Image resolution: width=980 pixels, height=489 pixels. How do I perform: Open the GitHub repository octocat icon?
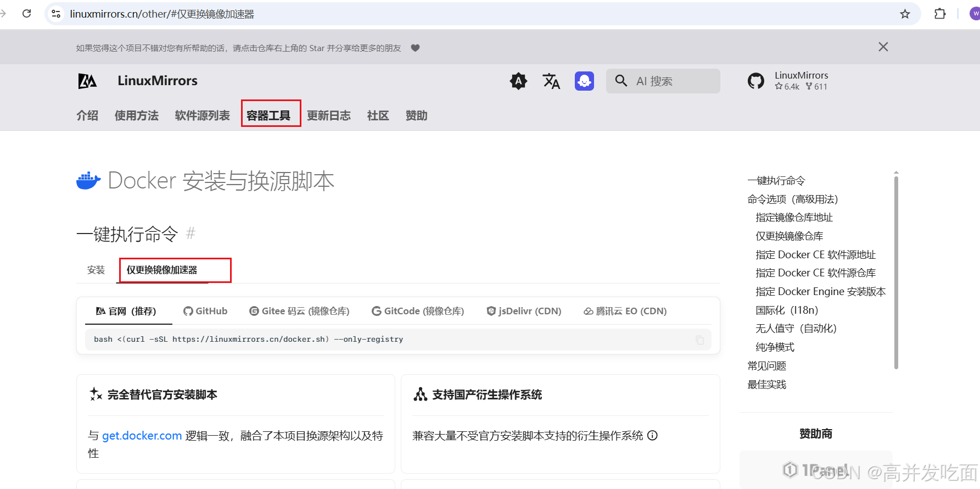[x=756, y=81]
